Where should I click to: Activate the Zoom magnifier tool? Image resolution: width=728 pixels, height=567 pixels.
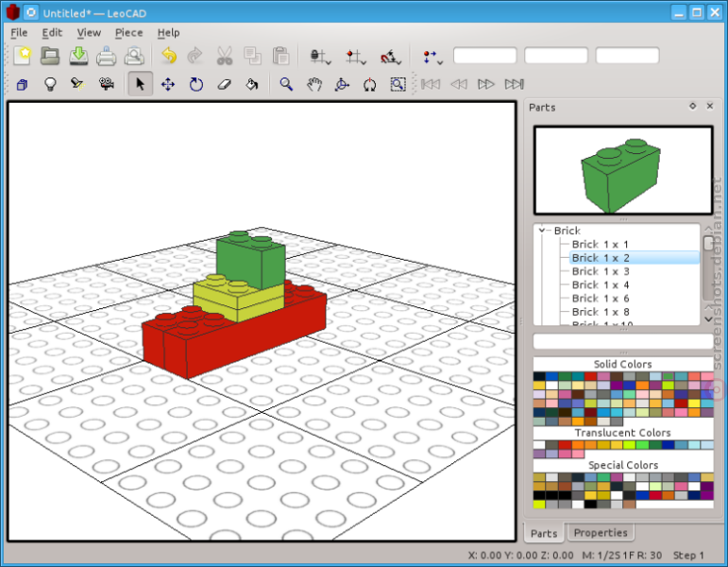click(286, 84)
